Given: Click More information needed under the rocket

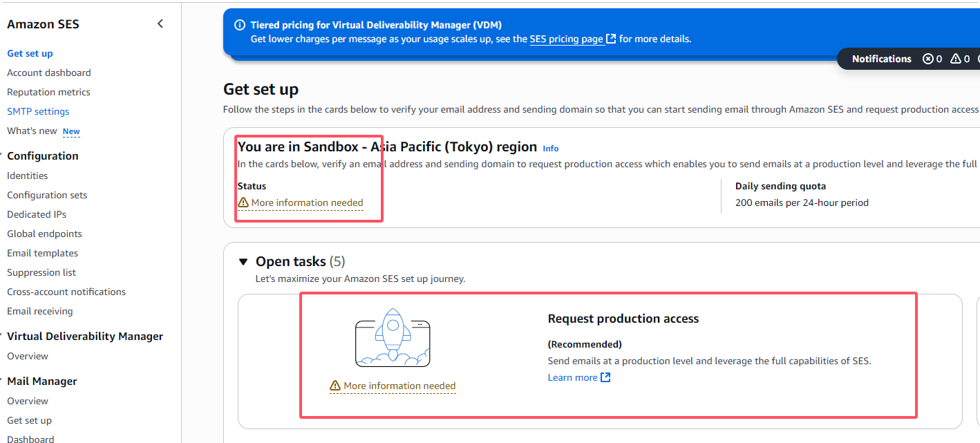Looking at the screenshot, I should [399, 386].
